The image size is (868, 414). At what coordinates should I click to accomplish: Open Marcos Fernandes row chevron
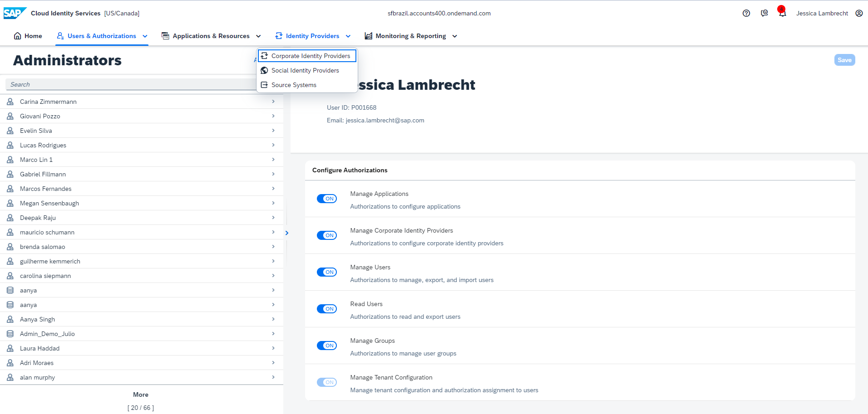273,189
